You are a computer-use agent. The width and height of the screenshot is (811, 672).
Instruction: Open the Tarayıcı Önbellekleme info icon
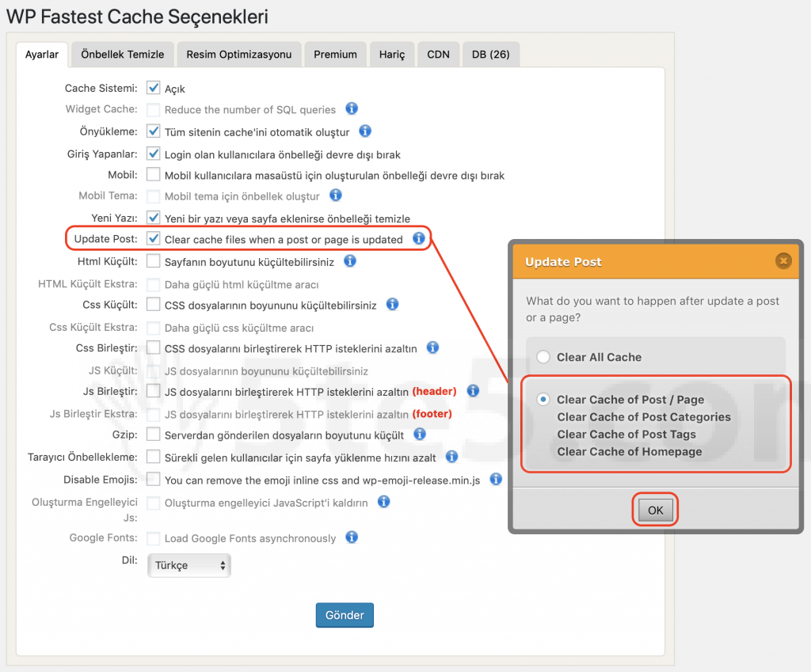click(x=451, y=456)
